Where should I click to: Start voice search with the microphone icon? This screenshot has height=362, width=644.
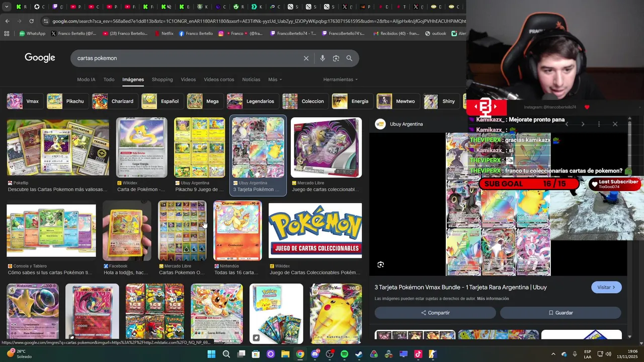pos(323,58)
